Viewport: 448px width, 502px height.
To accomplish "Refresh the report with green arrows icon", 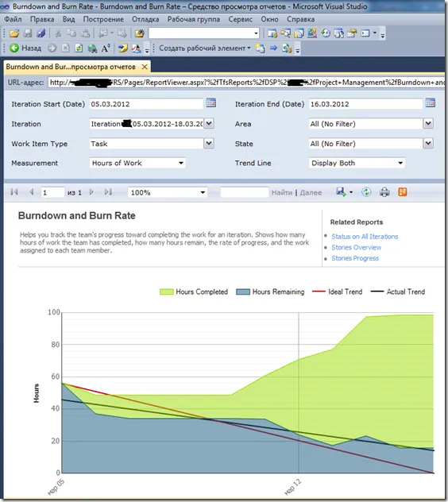I will click(x=366, y=192).
